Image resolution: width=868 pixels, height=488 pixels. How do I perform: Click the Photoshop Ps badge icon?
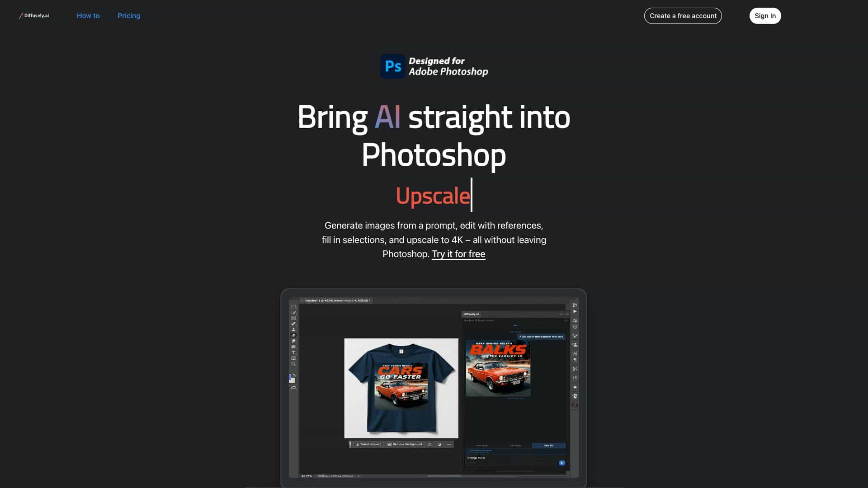tap(393, 66)
